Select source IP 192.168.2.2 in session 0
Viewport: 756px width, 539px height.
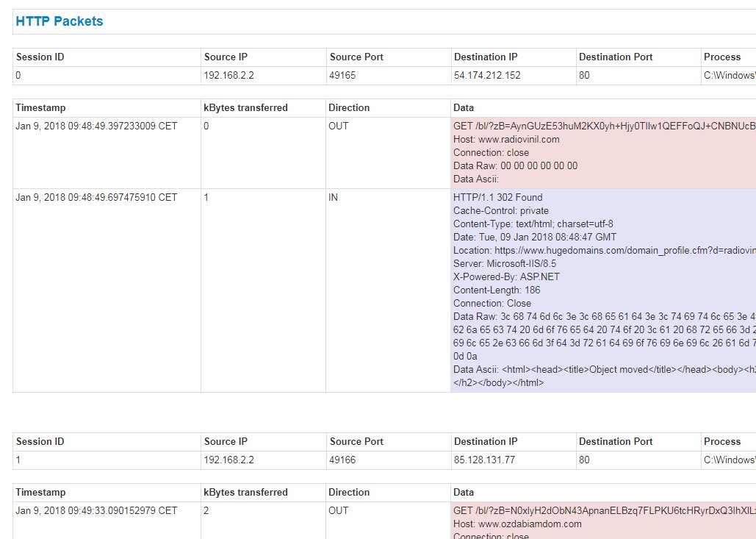tap(229, 75)
